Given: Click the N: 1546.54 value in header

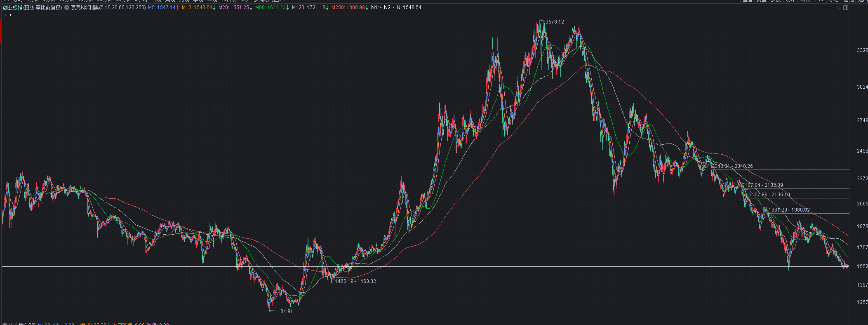Looking at the screenshot, I should (x=409, y=7).
